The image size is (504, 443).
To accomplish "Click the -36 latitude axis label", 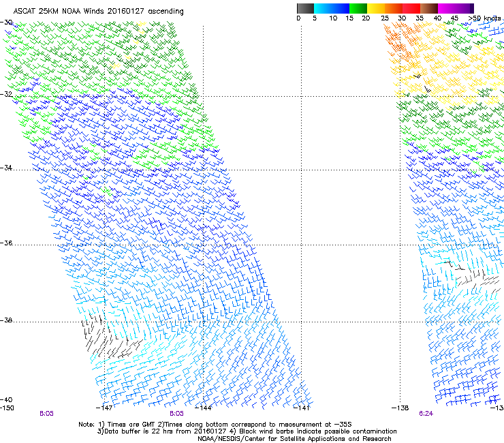I will point(6,243).
